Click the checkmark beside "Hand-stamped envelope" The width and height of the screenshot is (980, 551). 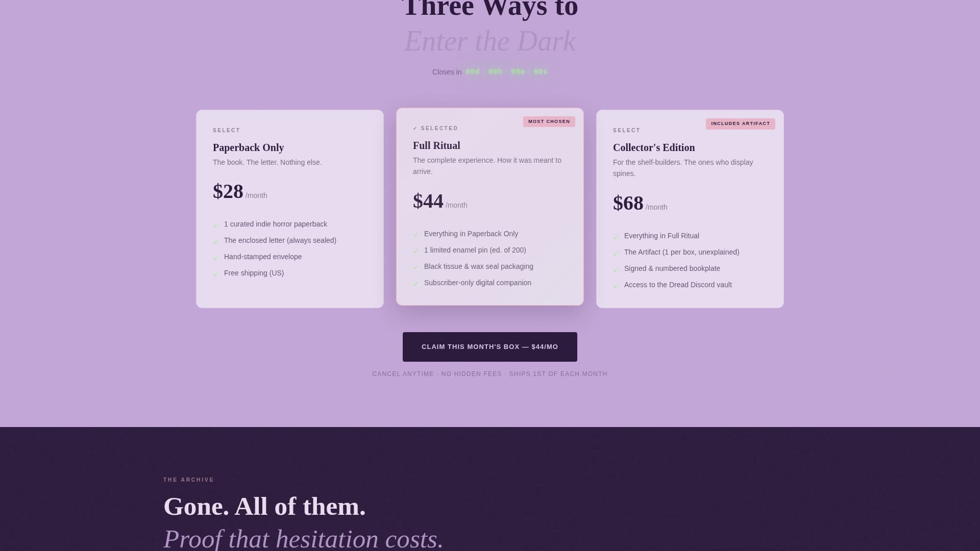click(x=215, y=257)
